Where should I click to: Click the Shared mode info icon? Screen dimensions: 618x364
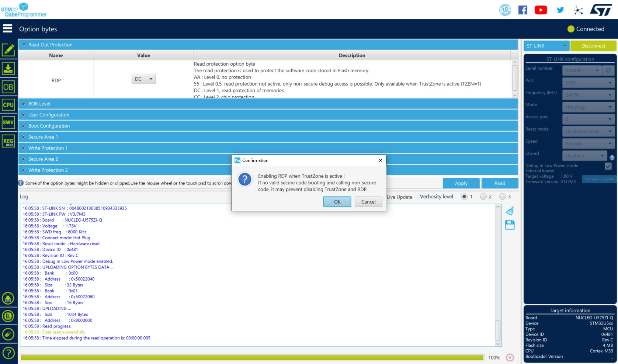pyautogui.click(x=612, y=157)
